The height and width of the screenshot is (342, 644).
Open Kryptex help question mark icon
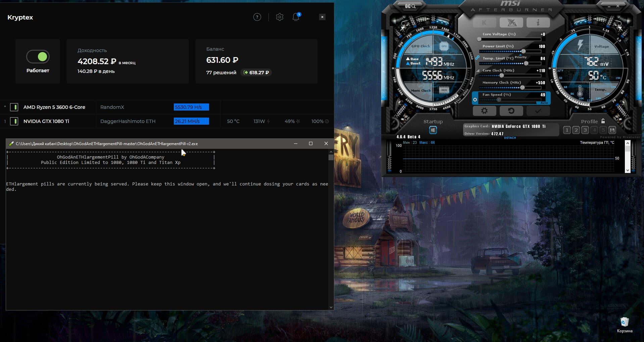[257, 17]
